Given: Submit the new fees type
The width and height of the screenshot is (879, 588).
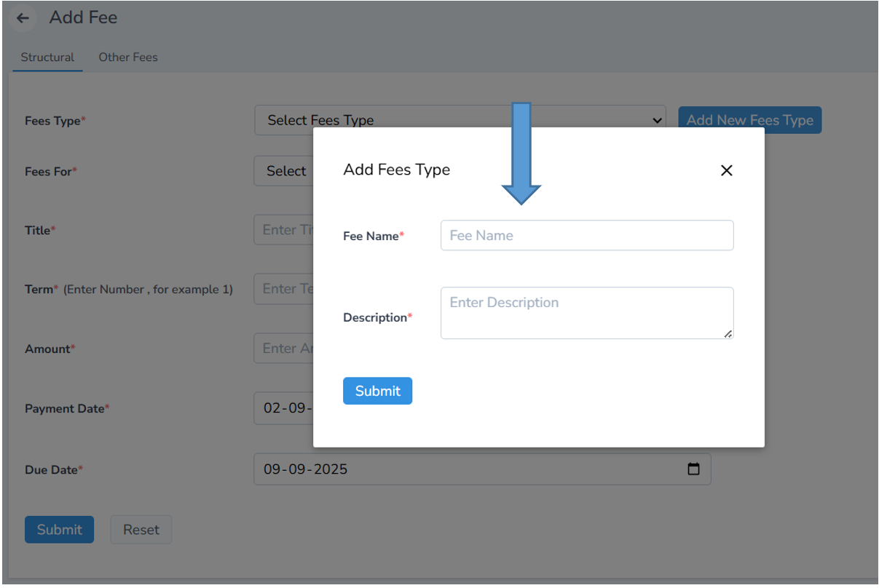Looking at the screenshot, I should point(377,391).
